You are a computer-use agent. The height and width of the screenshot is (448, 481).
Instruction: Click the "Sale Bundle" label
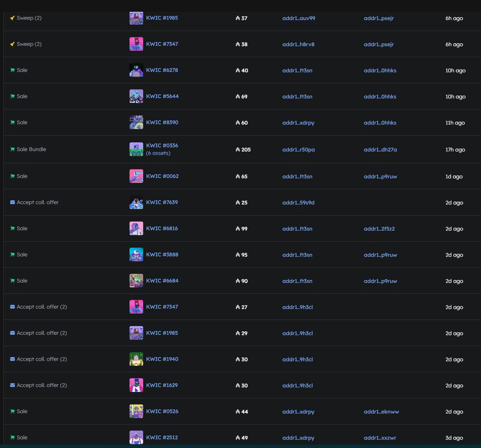(x=31, y=149)
